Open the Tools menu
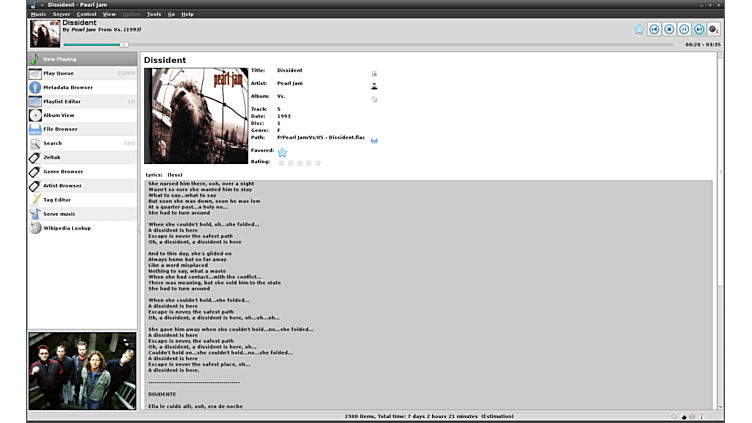 [x=153, y=14]
